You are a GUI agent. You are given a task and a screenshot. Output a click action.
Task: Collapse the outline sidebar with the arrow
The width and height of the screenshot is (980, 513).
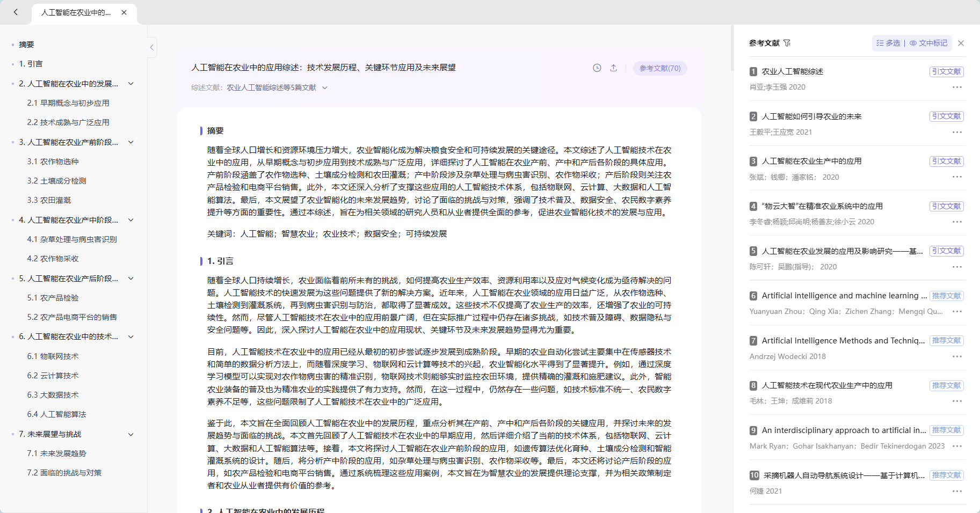tap(152, 47)
